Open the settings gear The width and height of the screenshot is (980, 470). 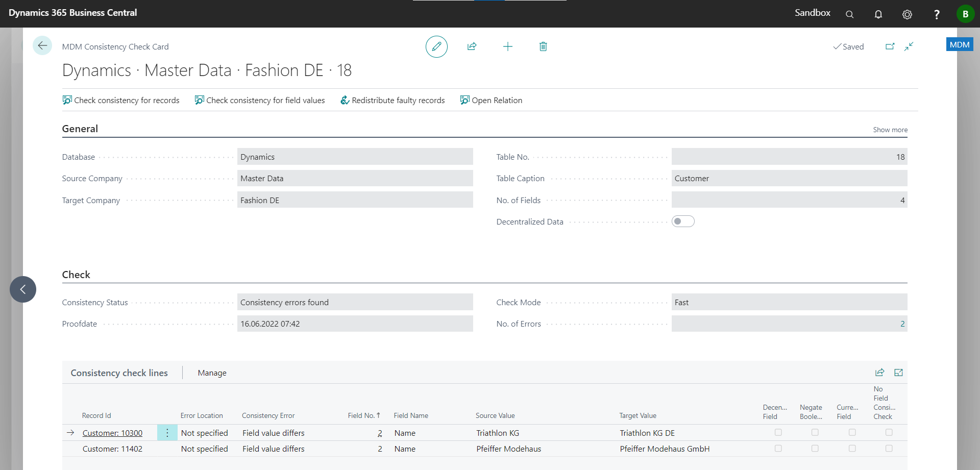pos(907,14)
